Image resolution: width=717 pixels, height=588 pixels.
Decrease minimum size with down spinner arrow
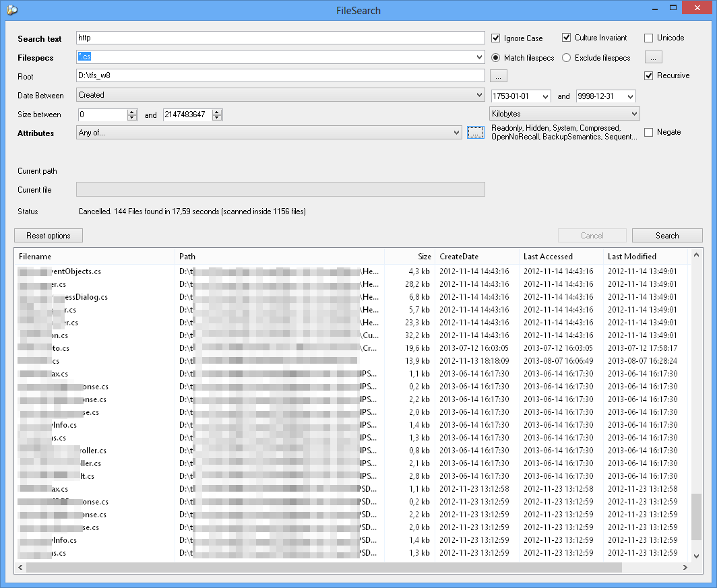tap(132, 117)
